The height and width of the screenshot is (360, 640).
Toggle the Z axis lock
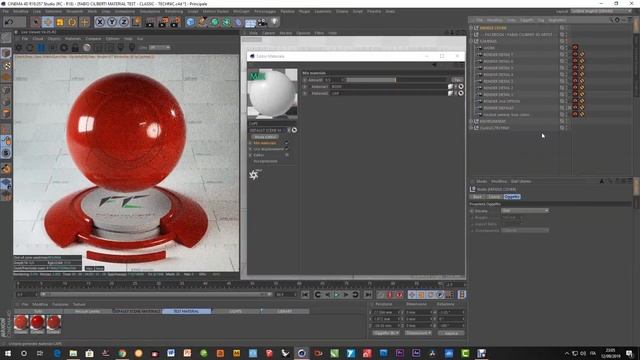pos(124,22)
